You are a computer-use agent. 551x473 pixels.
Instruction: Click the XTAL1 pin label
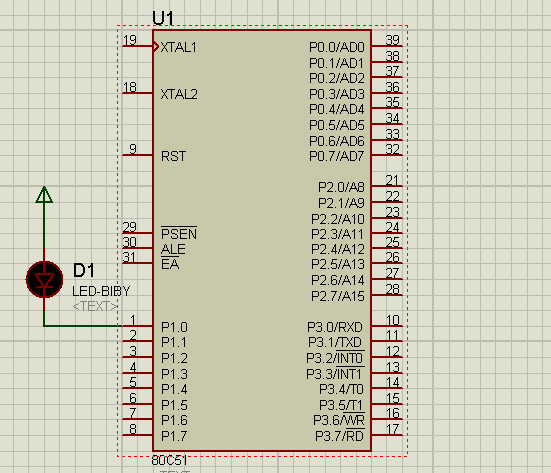click(x=179, y=47)
